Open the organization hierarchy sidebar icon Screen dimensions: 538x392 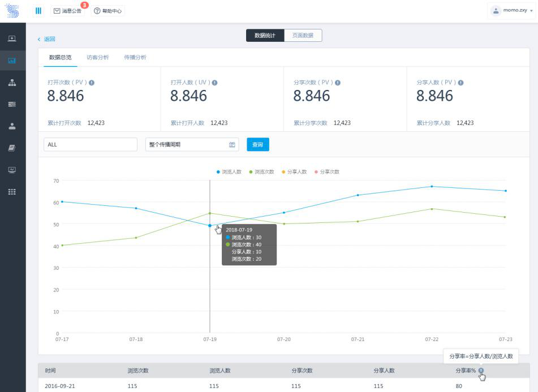[12, 83]
